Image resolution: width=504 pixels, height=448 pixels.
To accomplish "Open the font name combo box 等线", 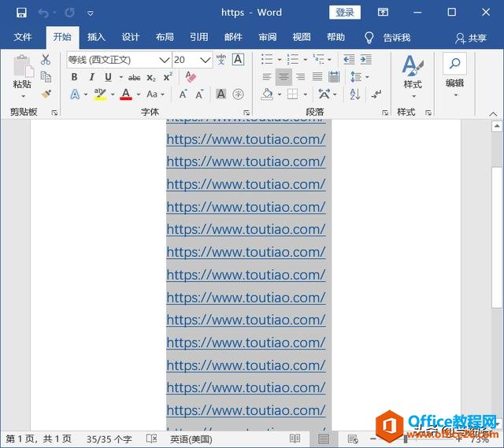I will tap(119, 60).
